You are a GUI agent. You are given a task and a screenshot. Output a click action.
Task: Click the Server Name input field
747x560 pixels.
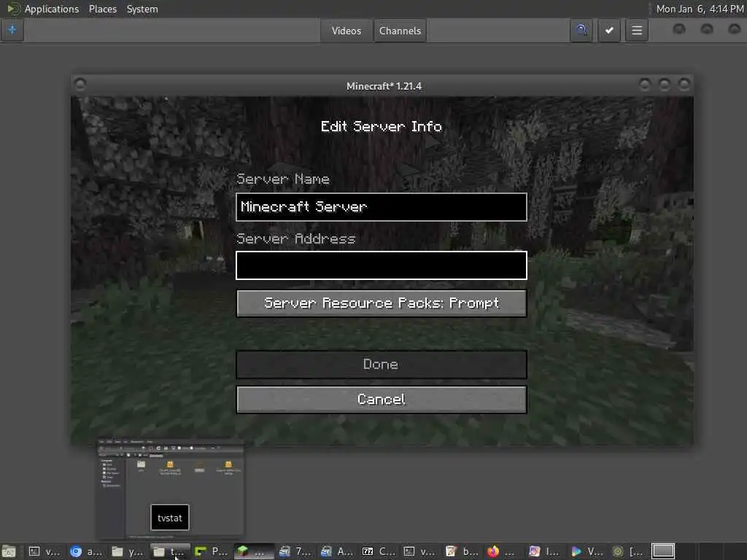pyautogui.click(x=381, y=206)
